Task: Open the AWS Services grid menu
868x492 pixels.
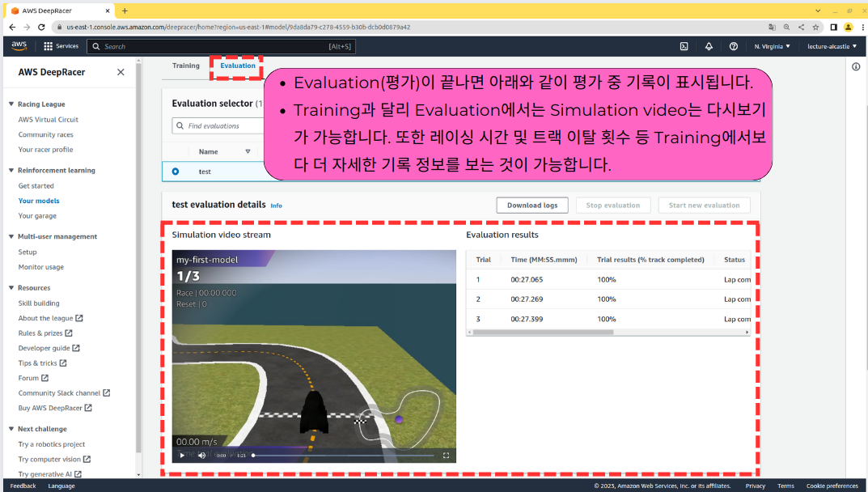Action: coord(61,47)
